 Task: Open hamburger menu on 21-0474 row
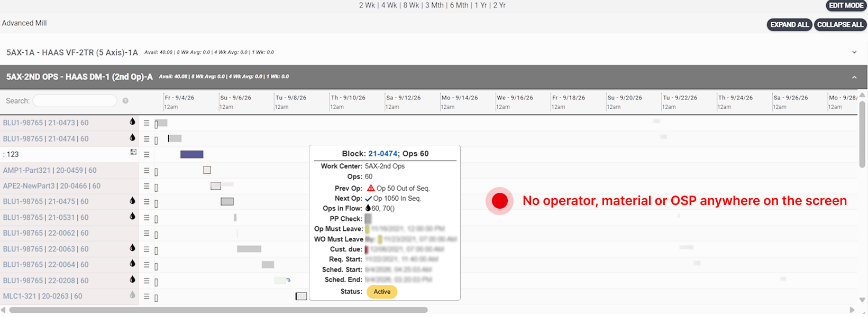click(147, 139)
